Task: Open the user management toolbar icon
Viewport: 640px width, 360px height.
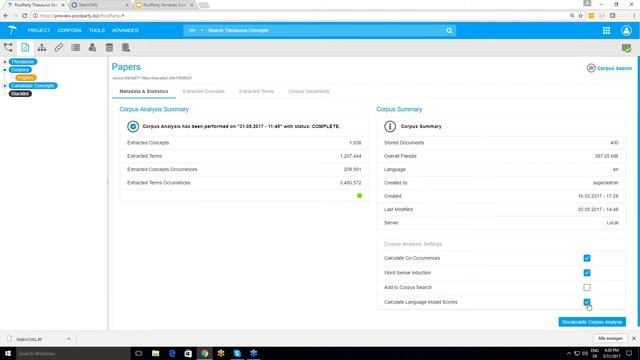Action: pos(93,48)
